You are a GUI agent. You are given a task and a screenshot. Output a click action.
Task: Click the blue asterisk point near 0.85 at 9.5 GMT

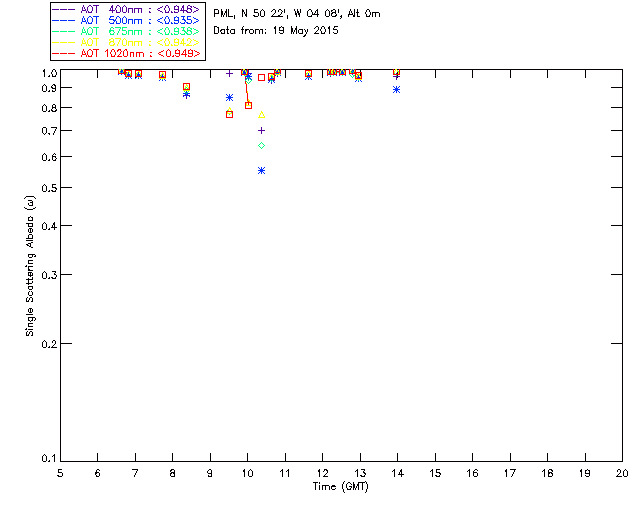pyautogui.click(x=229, y=98)
